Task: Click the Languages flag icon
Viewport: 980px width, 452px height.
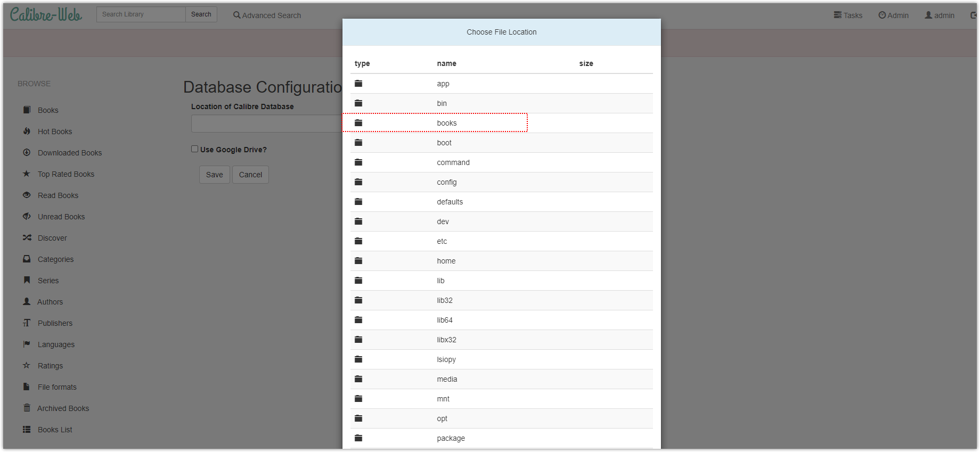Action: [27, 344]
